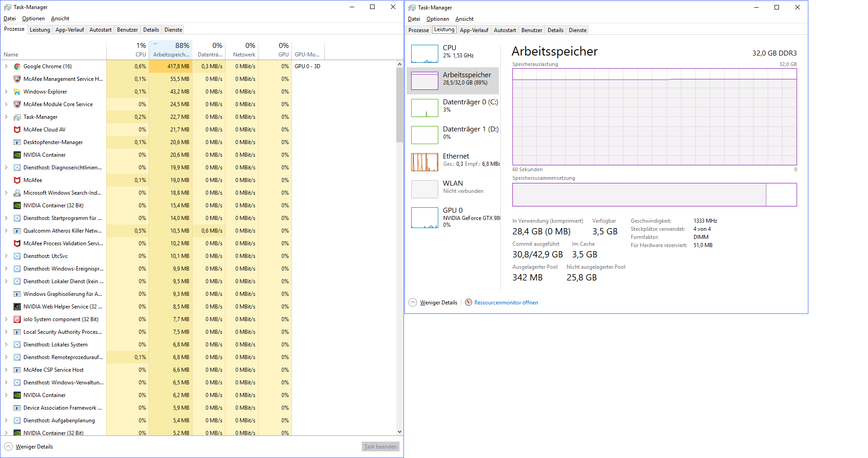The width and height of the screenshot is (868, 458).
Task: Switch to Prozesse tab in right Task-Manager
Action: point(418,30)
